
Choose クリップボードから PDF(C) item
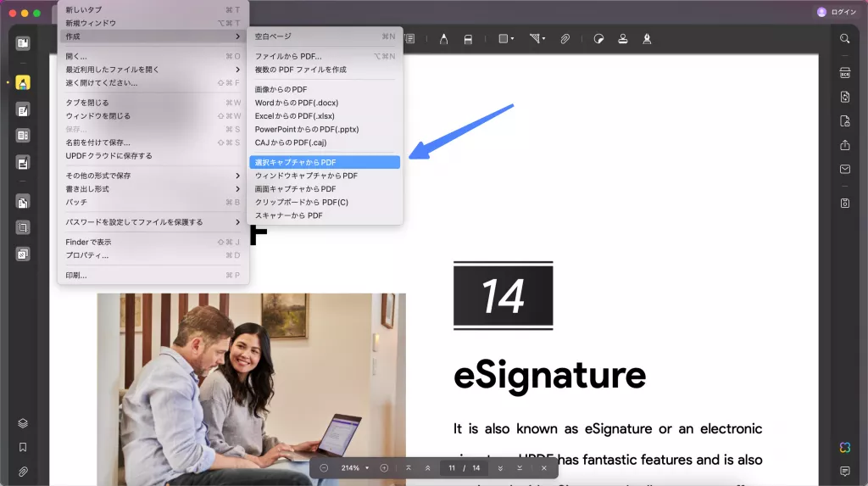point(325,202)
